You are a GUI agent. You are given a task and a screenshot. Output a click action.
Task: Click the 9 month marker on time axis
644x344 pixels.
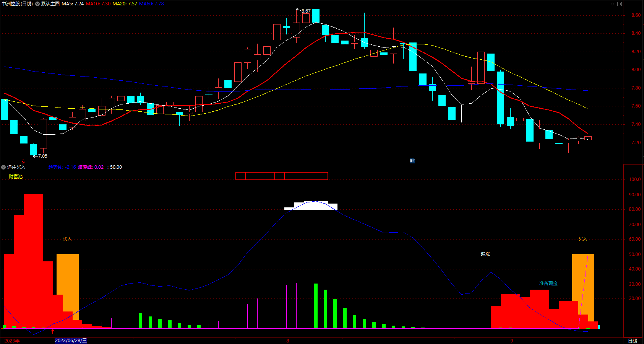[511, 341]
